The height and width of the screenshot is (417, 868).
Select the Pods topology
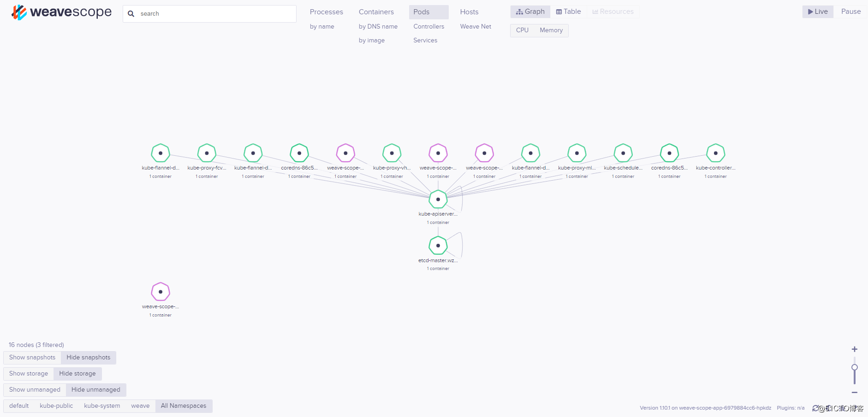tap(428, 12)
